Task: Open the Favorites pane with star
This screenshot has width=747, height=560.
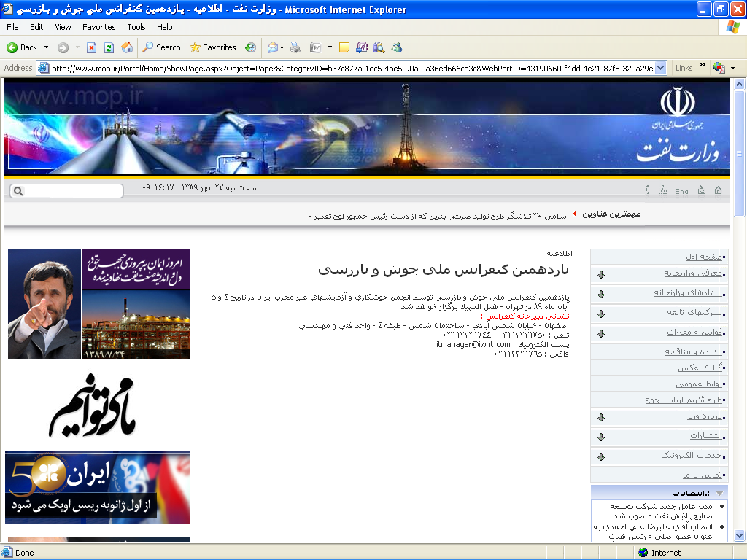Action: click(x=212, y=47)
